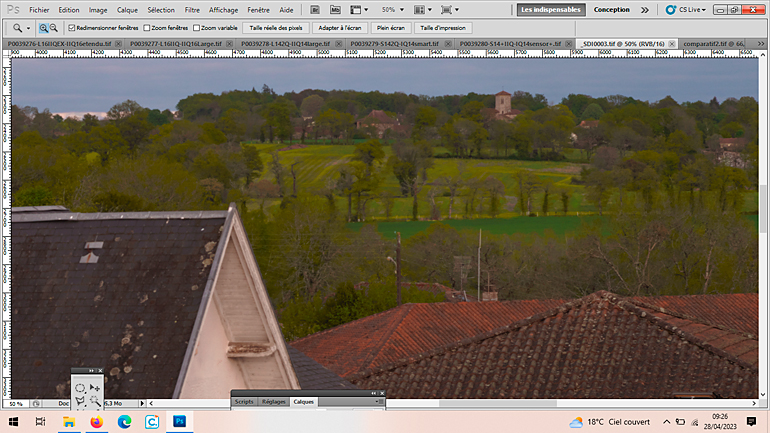Image resolution: width=770 pixels, height=433 pixels.
Task: Open the Arrange Documents dropdown
Action: click(x=423, y=10)
